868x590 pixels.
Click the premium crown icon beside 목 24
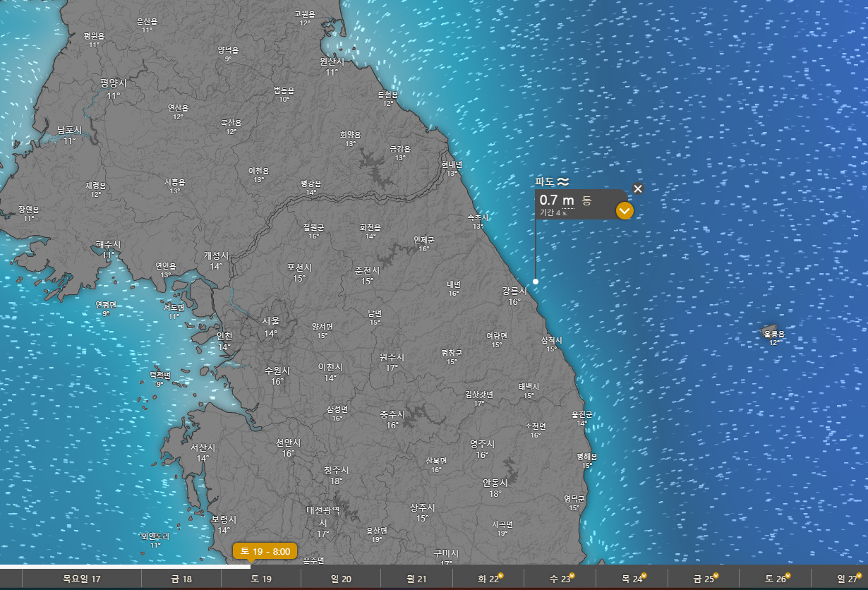[643, 576]
